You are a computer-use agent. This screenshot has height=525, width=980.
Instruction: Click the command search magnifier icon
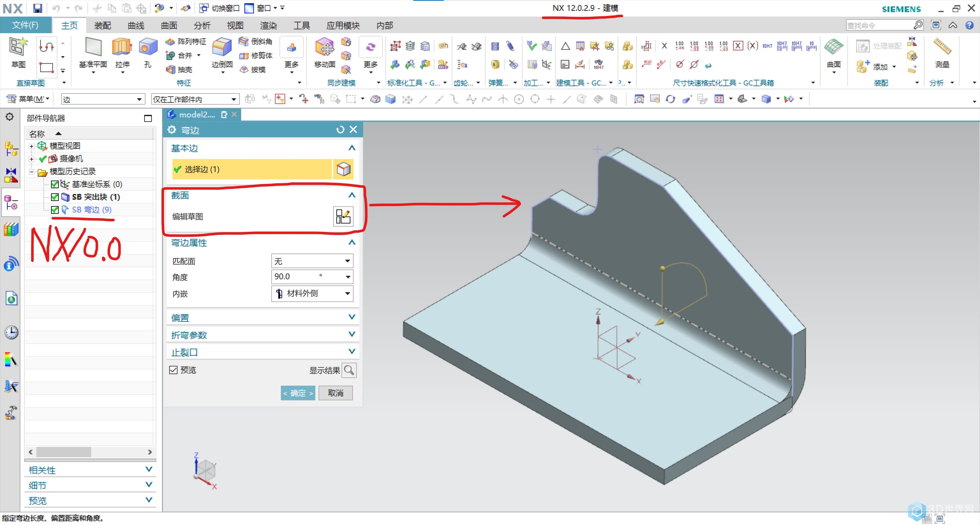918,25
